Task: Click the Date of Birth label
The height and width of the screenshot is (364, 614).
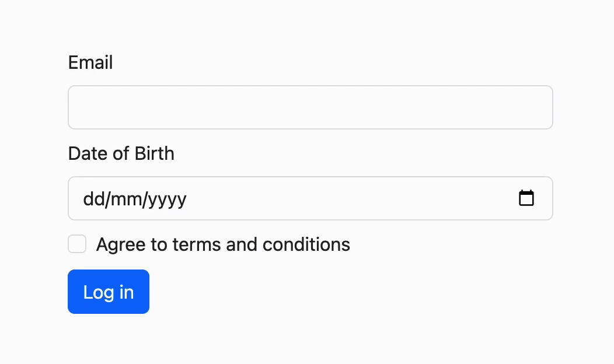Action: (x=121, y=153)
